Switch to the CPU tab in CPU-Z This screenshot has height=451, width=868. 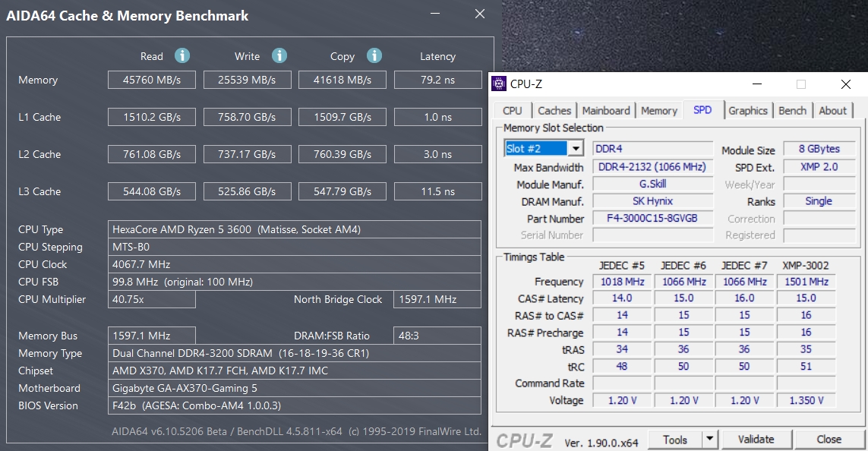point(512,111)
